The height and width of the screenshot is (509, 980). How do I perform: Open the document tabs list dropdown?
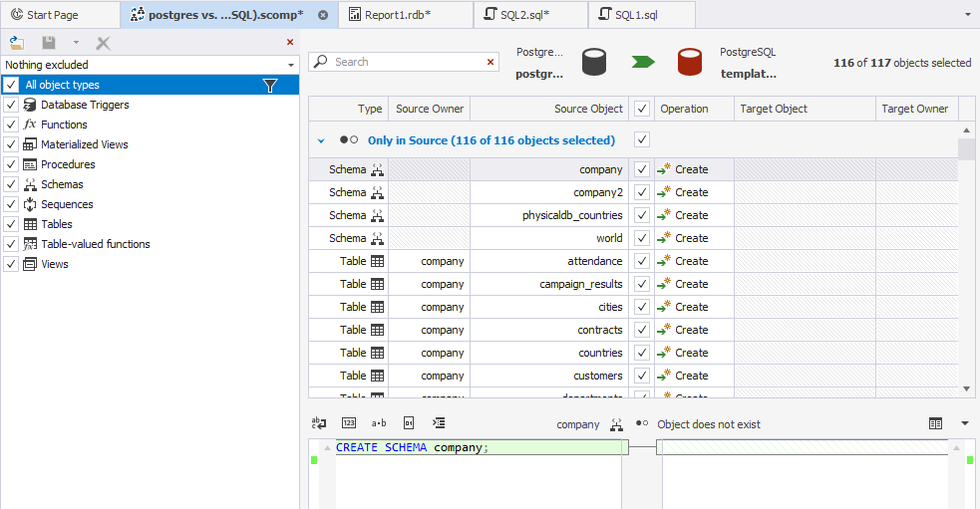[x=967, y=14]
